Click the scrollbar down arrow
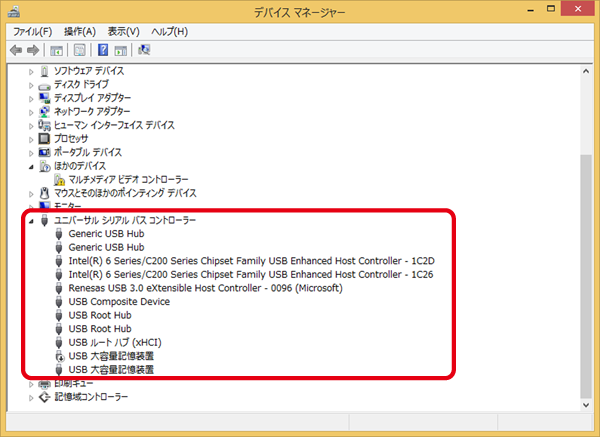Image resolution: width=600 pixels, height=437 pixels. pos(586,405)
